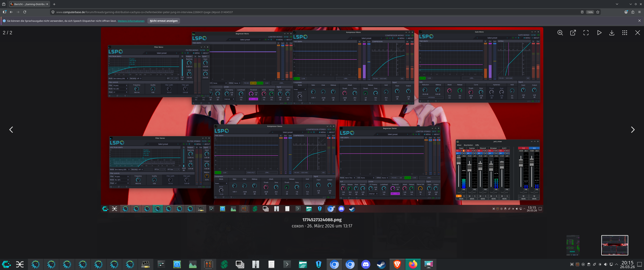
Task: Select the first thumbnail at bottom right
Action: (x=573, y=245)
